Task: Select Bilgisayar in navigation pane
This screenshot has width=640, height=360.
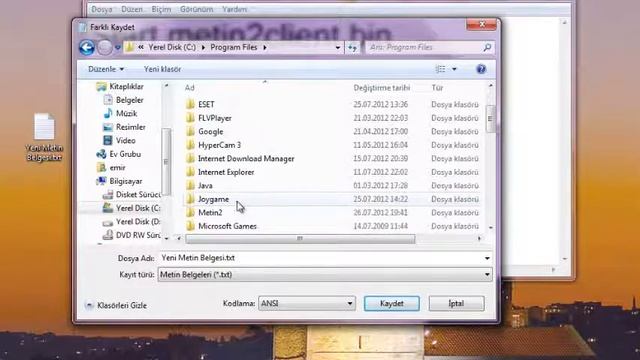Action: 126,181
